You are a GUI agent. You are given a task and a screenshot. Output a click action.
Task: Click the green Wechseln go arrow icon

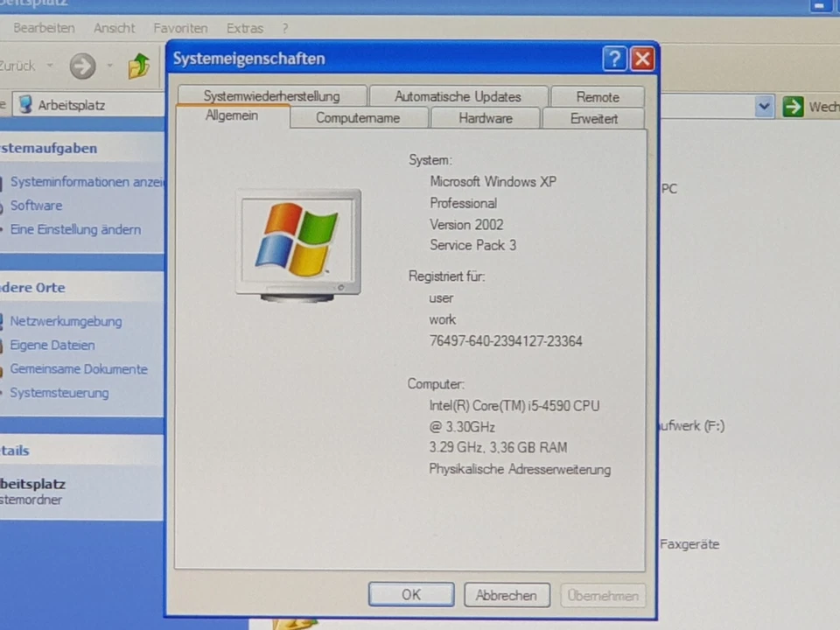tap(793, 106)
